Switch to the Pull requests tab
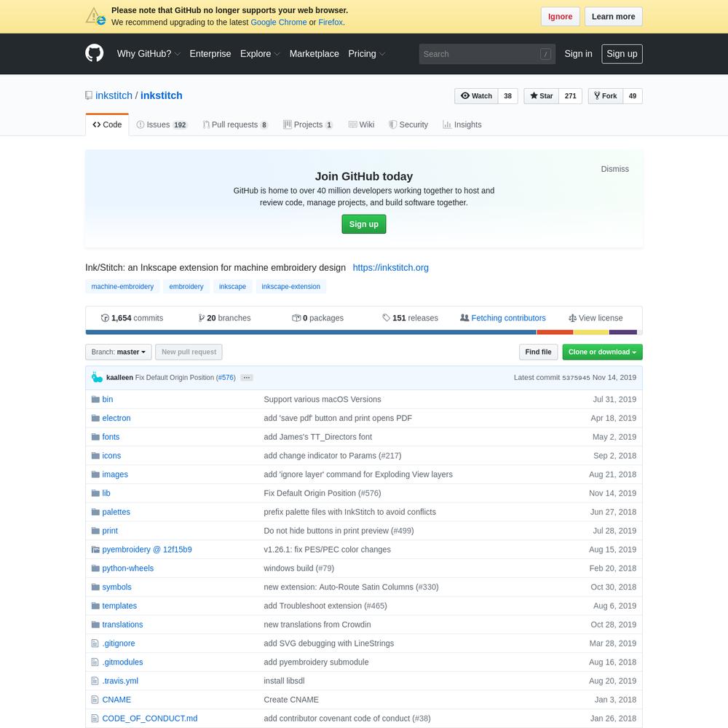 (x=235, y=124)
